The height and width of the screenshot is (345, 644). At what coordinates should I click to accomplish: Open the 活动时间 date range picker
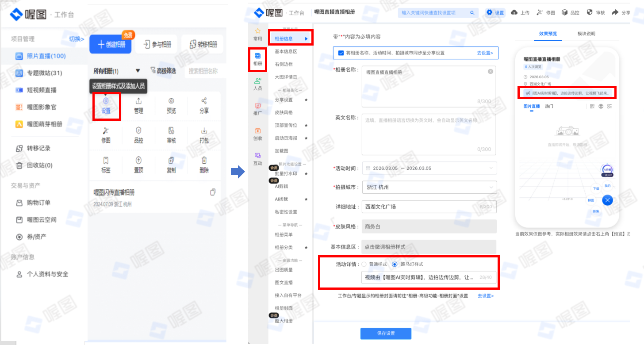(429, 168)
